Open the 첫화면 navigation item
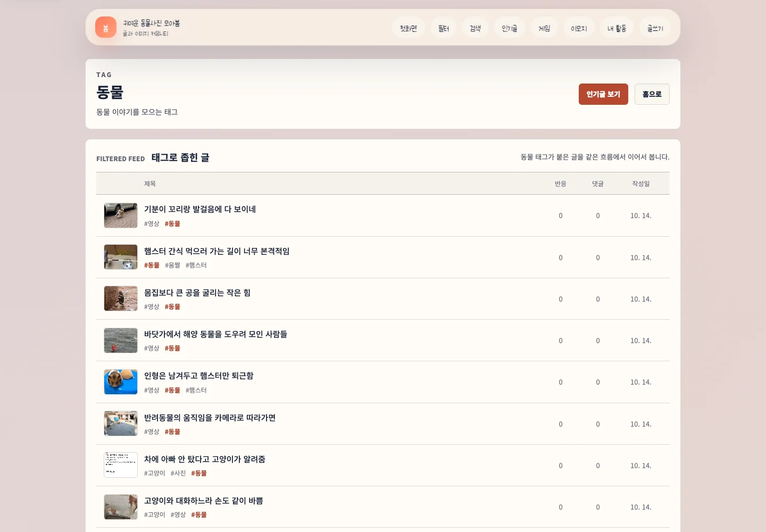This screenshot has height=532, width=766. (x=409, y=28)
